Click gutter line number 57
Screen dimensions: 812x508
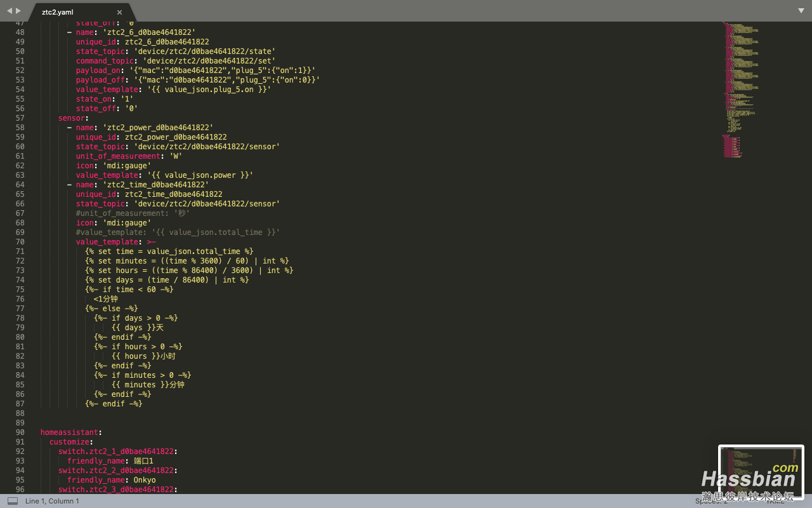[x=20, y=118]
